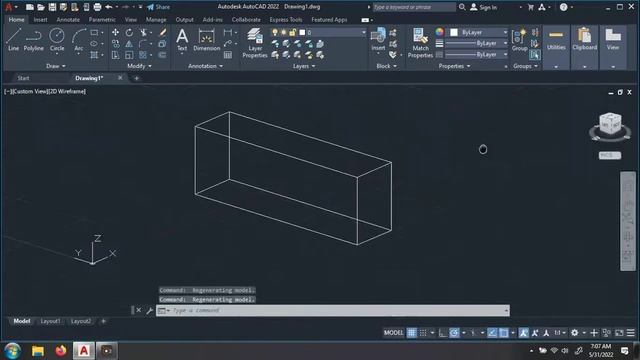Activate the Move tool
Viewport: 640px width, 360px height.
[116, 32]
